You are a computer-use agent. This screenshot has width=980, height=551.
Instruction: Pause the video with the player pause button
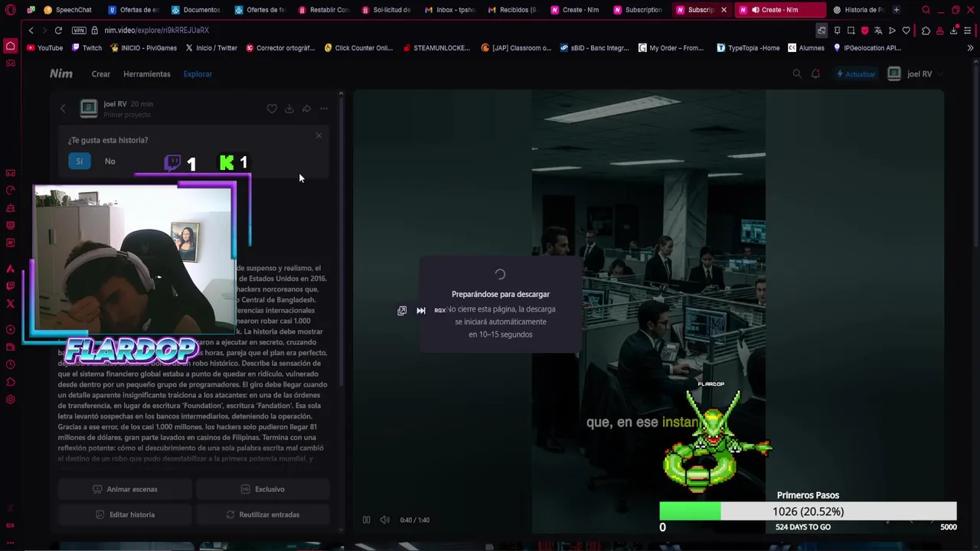point(366,520)
